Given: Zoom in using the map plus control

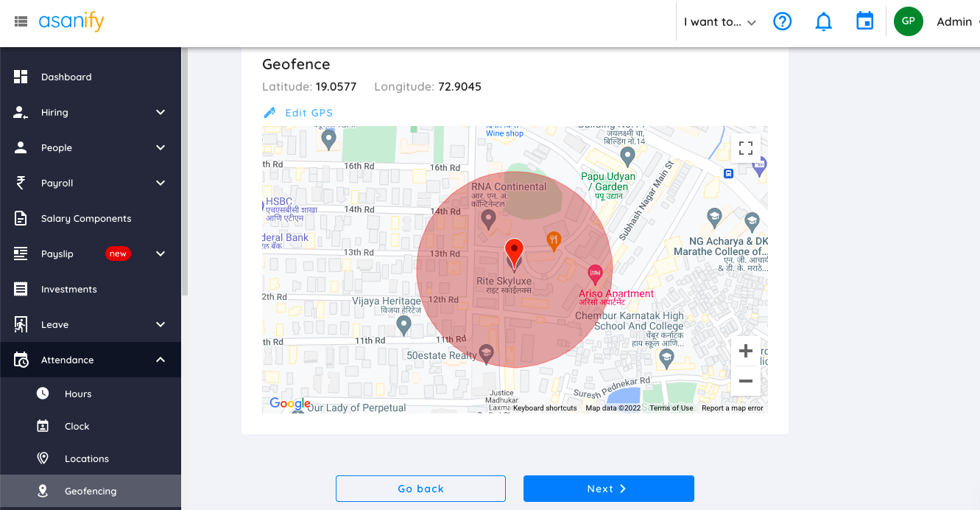Looking at the screenshot, I should pos(746,350).
